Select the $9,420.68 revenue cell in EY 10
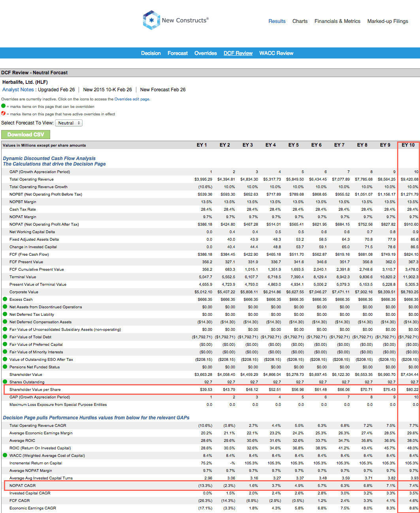Screen dimensions: 420x513 tap(409, 179)
